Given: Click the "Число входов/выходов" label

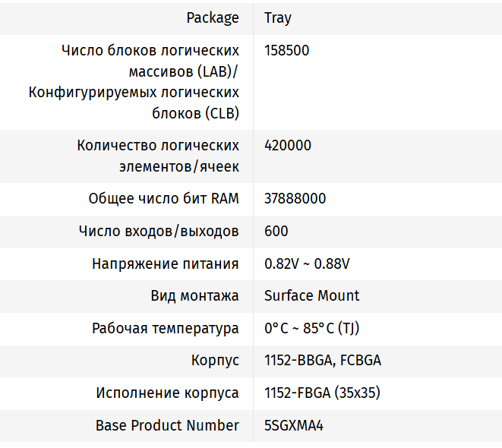Looking at the screenshot, I should pyautogui.click(x=159, y=231).
